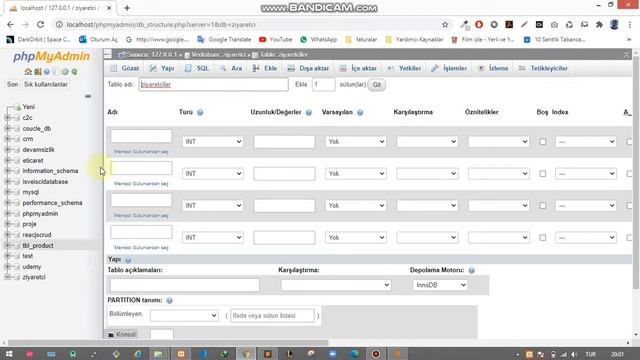The image size is (640, 360).
Task: Expand the c2c database node
Action: [x=7, y=118]
